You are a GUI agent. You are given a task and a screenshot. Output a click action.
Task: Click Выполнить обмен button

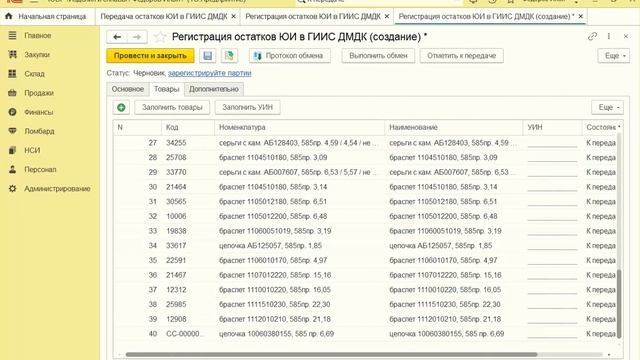click(x=378, y=56)
